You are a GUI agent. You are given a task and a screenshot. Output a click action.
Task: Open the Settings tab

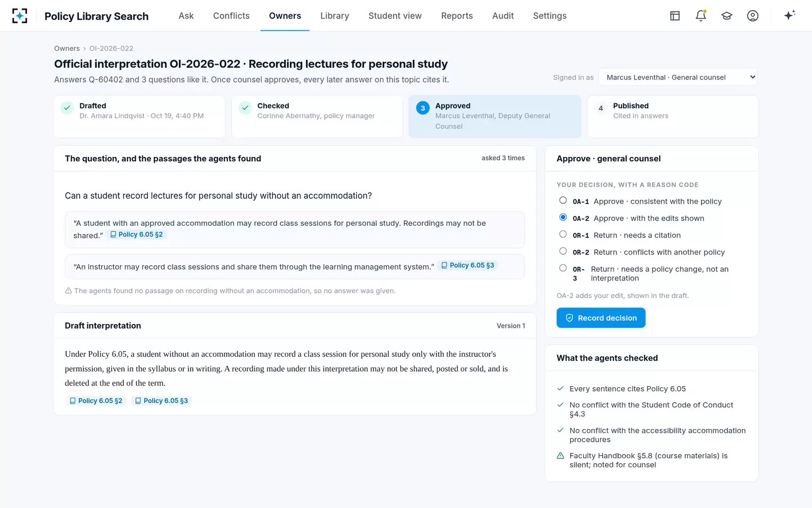pyautogui.click(x=550, y=16)
